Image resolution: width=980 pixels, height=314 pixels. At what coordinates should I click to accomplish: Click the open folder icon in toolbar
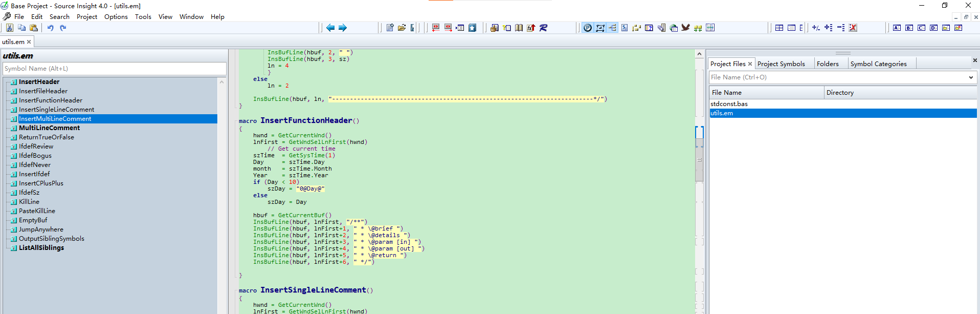pos(402,28)
